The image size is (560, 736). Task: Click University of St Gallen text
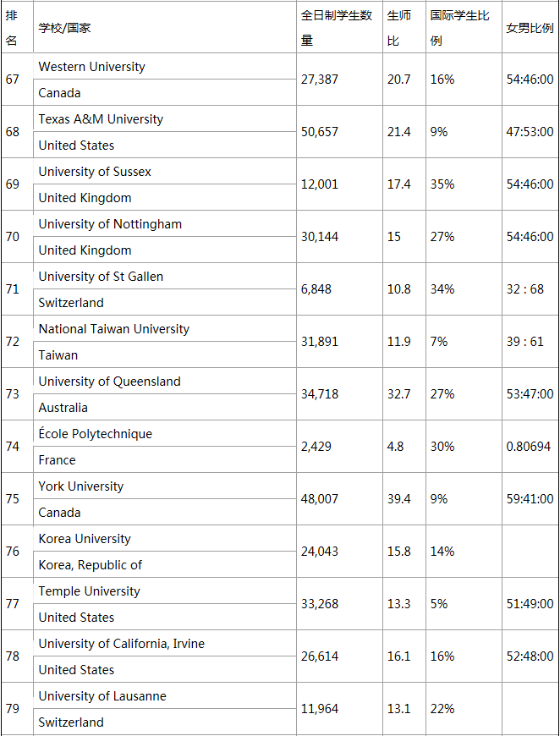(x=101, y=277)
